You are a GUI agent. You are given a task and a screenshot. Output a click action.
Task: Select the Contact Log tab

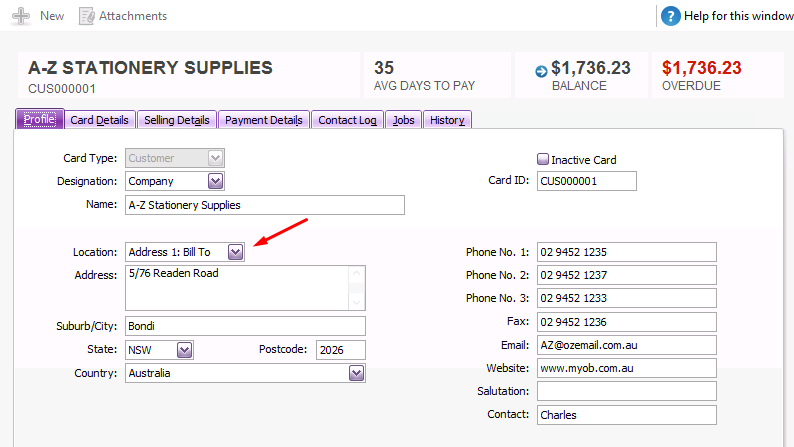(x=347, y=120)
